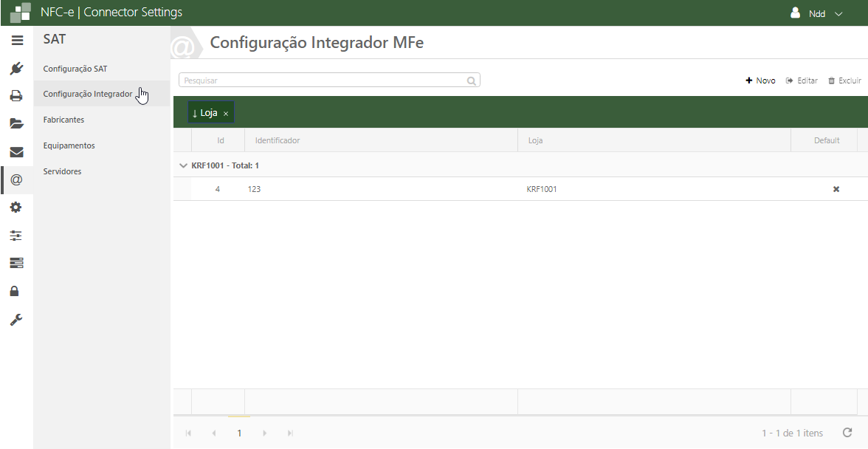Focus the Pesquisar search field
The image size is (868, 449).
pos(323,80)
